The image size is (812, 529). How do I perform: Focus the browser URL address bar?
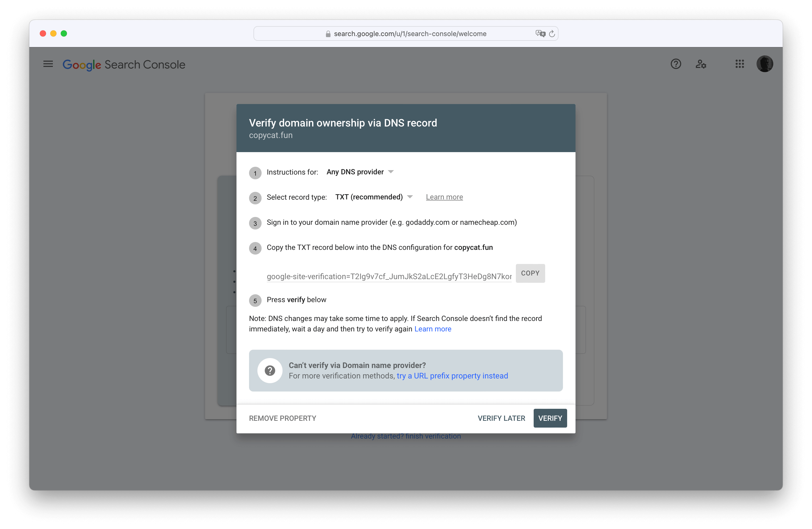pyautogui.click(x=406, y=33)
